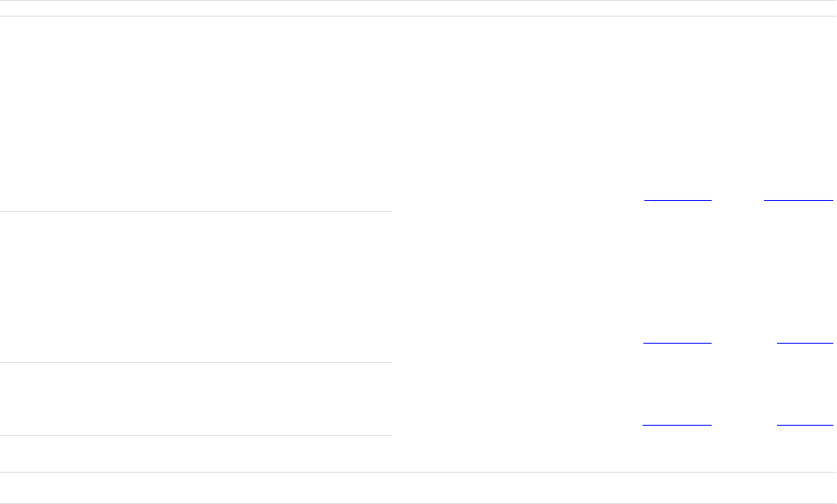Open the left blue link in first section
The height and width of the screenshot is (504, 837).
coord(678,200)
